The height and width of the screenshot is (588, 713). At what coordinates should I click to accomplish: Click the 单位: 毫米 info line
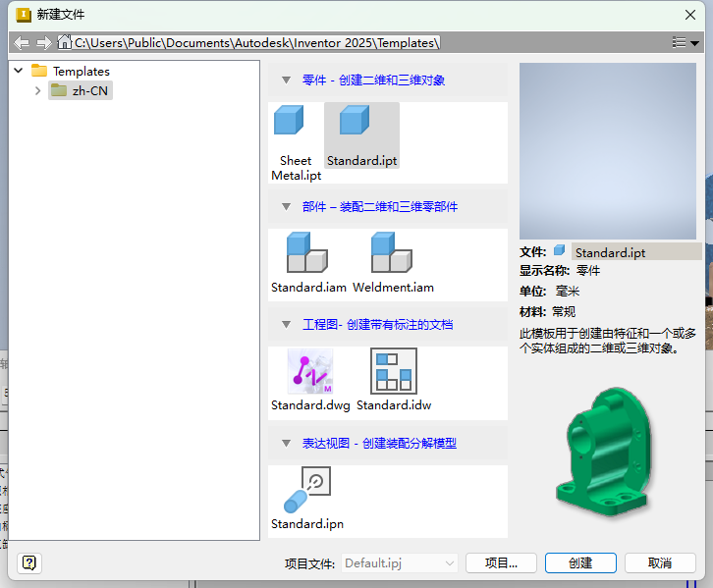[550, 292]
